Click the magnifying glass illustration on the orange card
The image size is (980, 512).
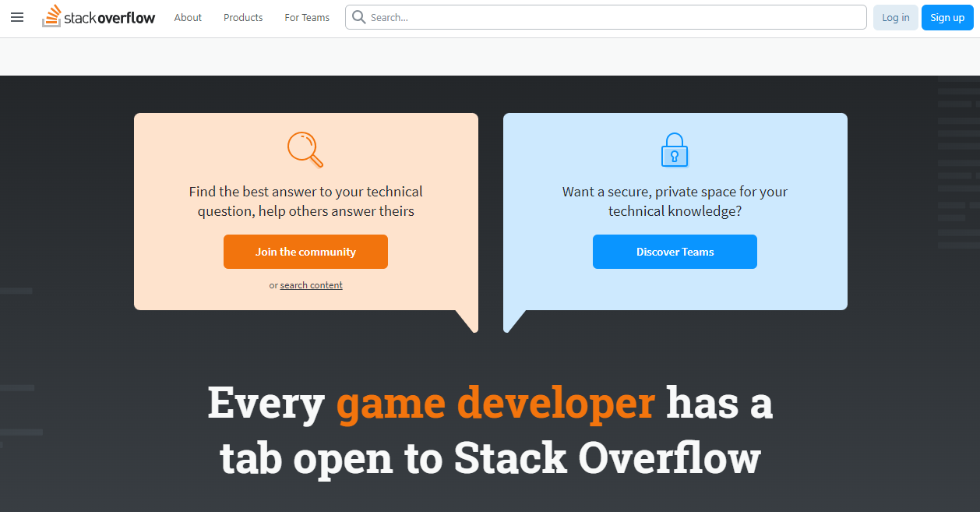(305, 150)
